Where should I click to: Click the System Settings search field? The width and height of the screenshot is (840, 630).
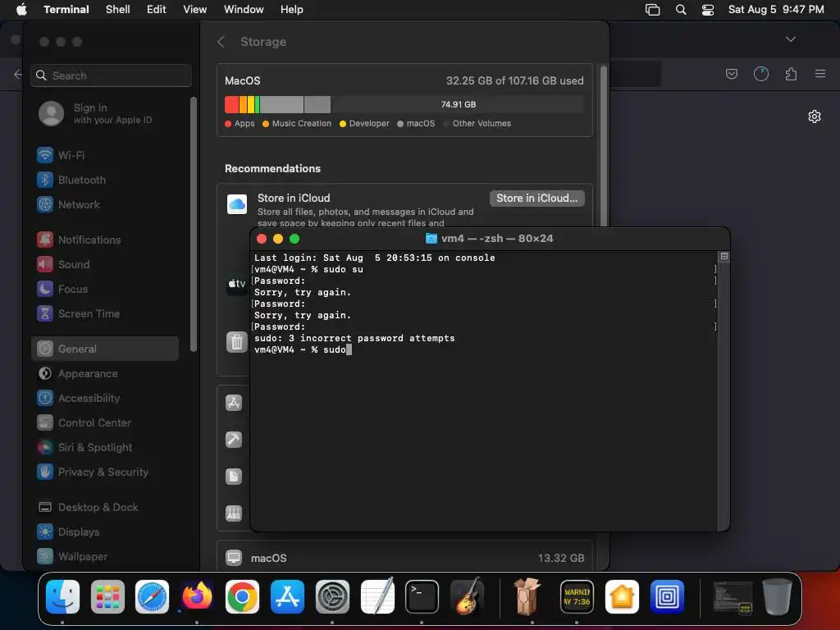pyautogui.click(x=112, y=75)
